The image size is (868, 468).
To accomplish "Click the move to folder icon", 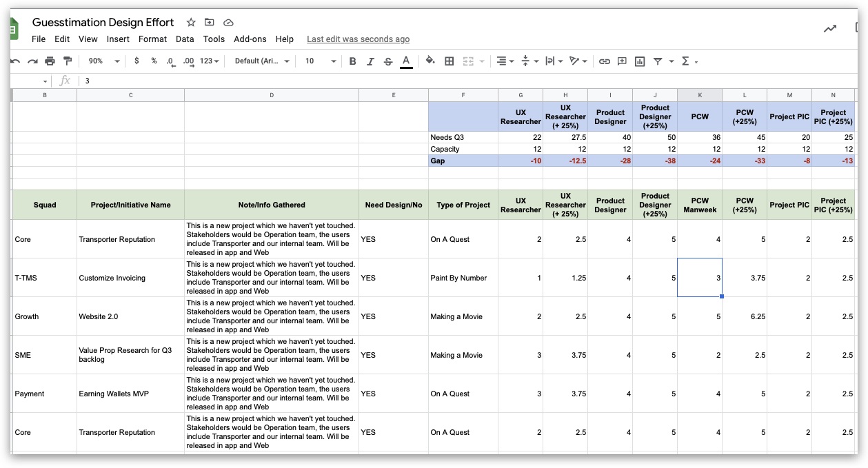I will coord(210,23).
